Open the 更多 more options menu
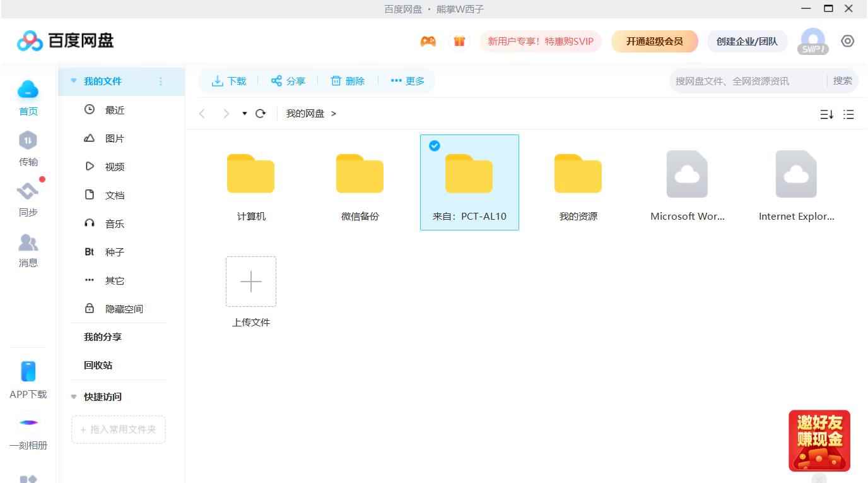Image resolution: width=868 pixels, height=483 pixels. [408, 81]
